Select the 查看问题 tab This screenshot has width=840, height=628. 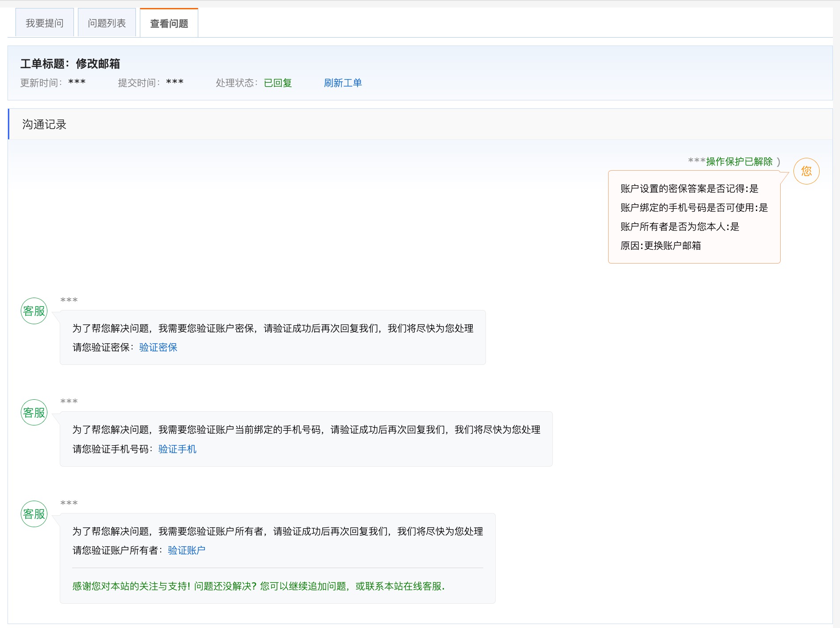click(x=169, y=23)
